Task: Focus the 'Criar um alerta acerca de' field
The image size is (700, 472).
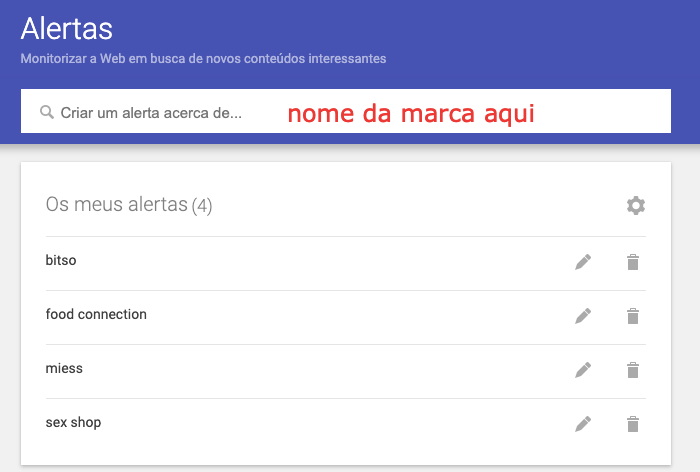Action: [346, 111]
